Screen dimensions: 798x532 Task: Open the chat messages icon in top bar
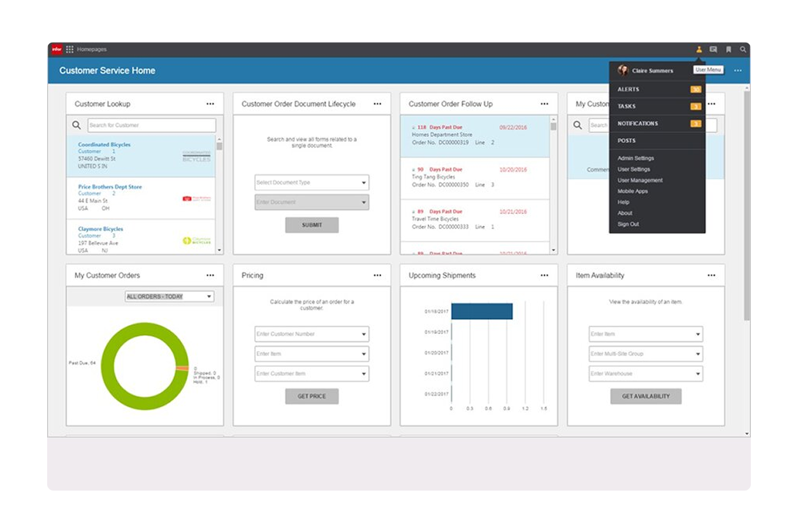click(714, 49)
